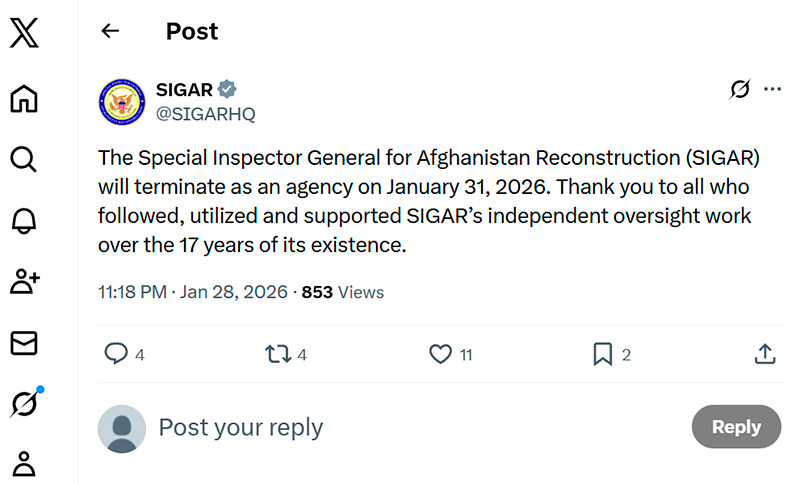Open Grok icon in sidebar
800x484 pixels.
[x=26, y=403]
